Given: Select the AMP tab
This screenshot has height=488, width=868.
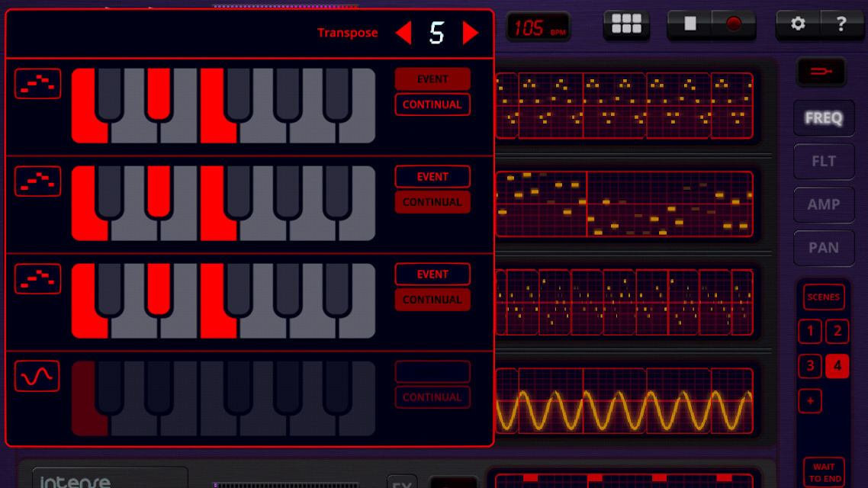Looking at the screenshot, I should coord(824,204).
